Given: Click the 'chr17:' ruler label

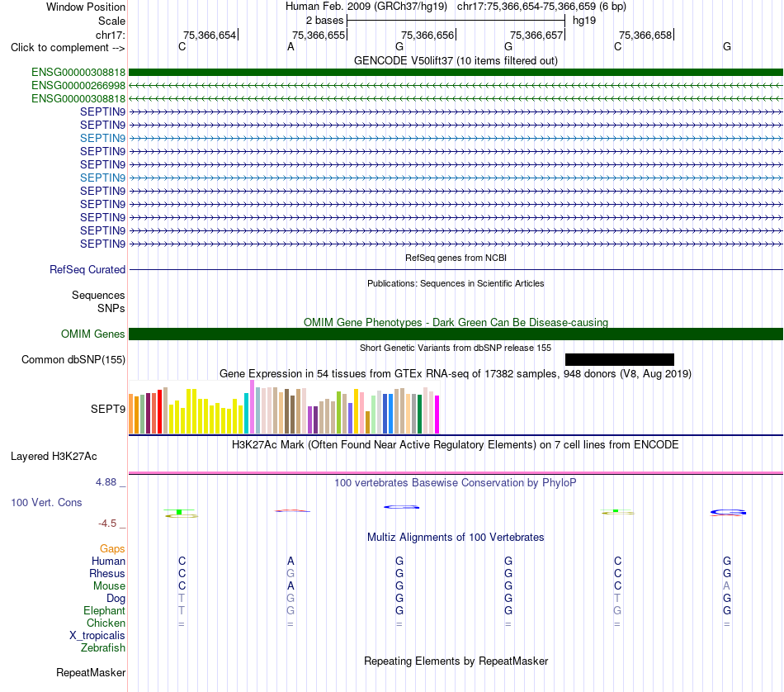Looking at the screenshot, I should [110, 35].
